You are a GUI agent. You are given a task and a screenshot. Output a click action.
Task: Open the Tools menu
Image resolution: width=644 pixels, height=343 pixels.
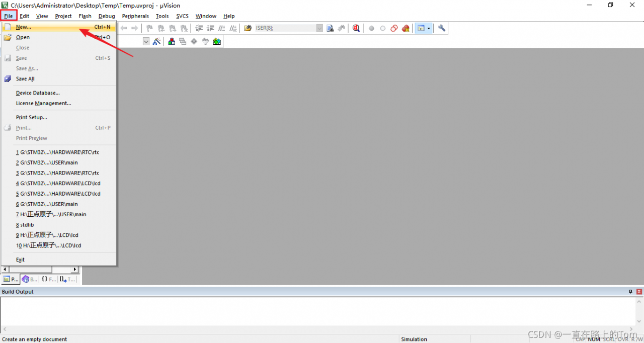(x=162, y=16)
